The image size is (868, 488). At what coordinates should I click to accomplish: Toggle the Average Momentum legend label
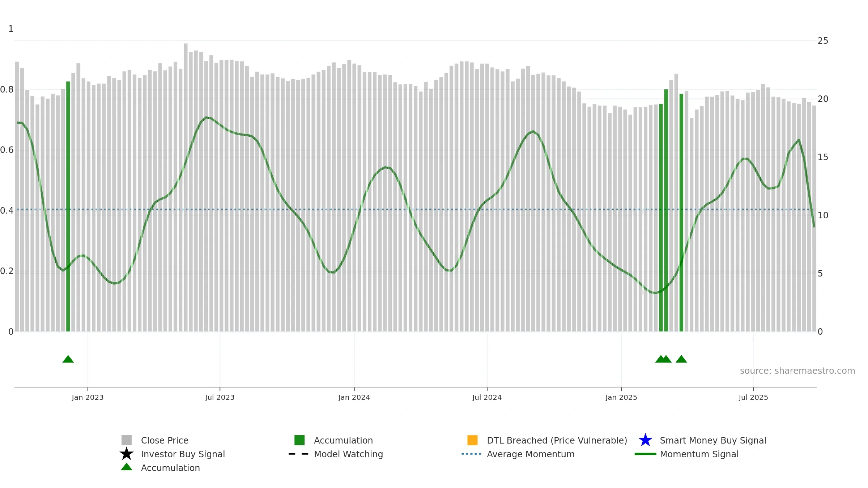pos(531,454)
